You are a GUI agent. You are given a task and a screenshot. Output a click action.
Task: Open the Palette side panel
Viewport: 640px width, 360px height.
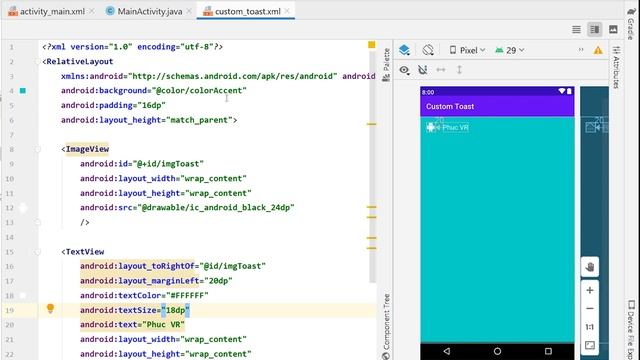[386, 65]
